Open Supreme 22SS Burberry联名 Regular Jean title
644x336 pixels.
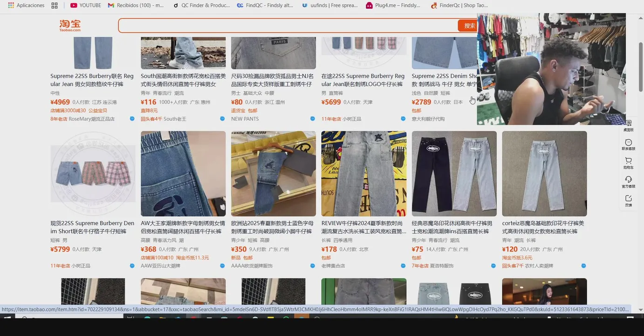[x=92, y=80]
